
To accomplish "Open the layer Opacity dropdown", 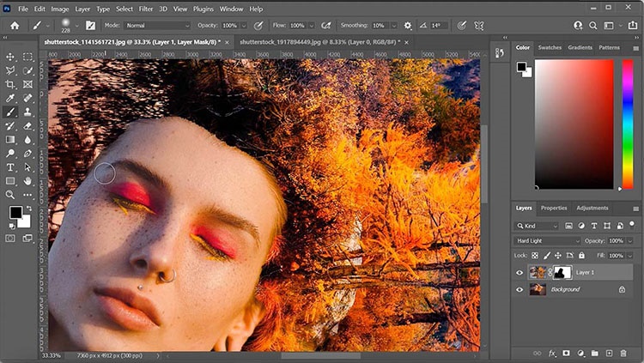I will [630, 240].
